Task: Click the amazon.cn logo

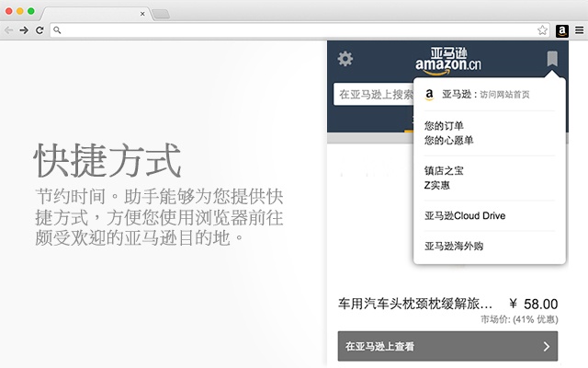Action: [448, 61]
